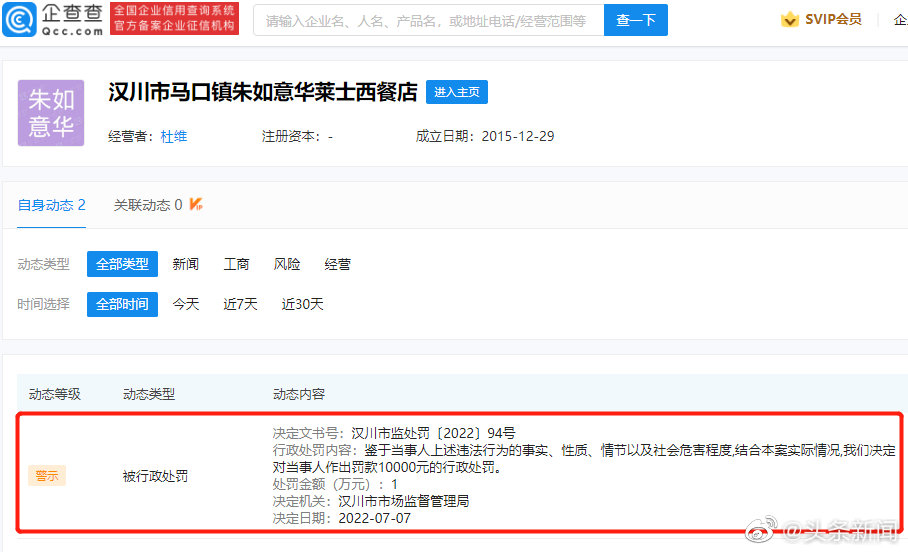This screenshot has width=908, height=552.
Task: Filter dynamics by 风险
Action: (x=287, y=264)
